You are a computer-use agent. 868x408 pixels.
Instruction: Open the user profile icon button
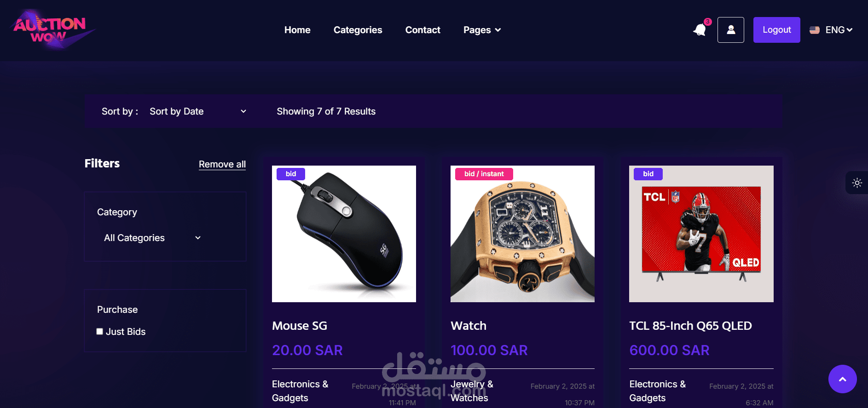click(730, 30)
